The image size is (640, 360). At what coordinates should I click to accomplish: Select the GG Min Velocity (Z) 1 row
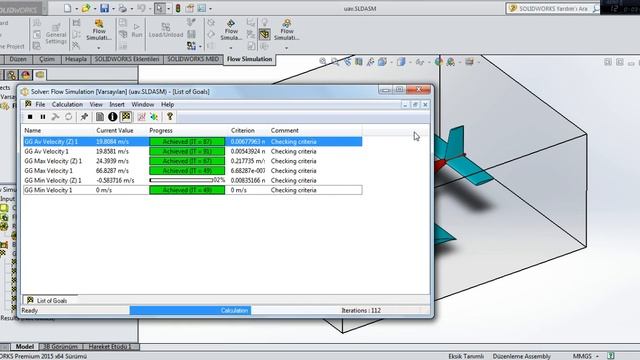click(193, 180)
